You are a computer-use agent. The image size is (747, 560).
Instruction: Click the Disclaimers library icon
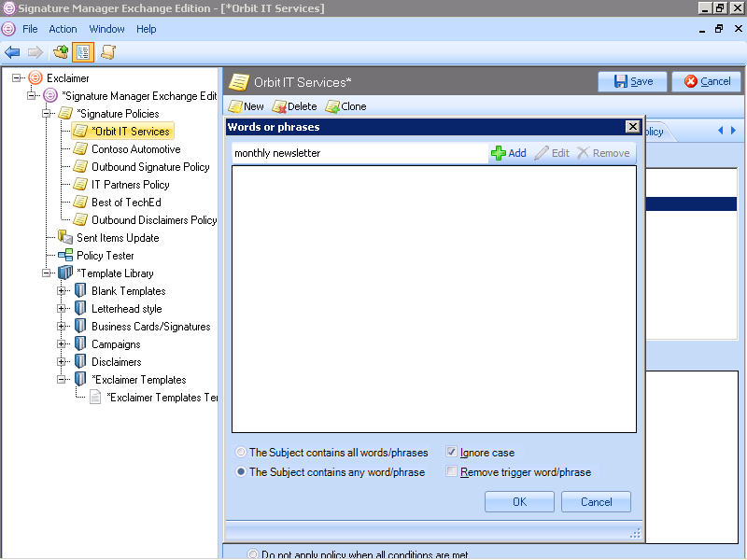(80, 361)
